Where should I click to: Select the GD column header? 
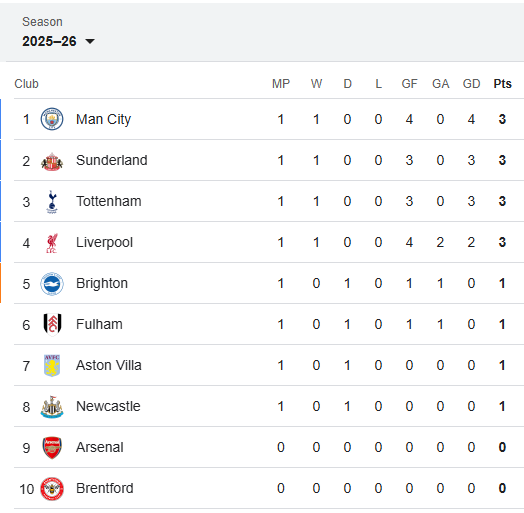[471, 84]
